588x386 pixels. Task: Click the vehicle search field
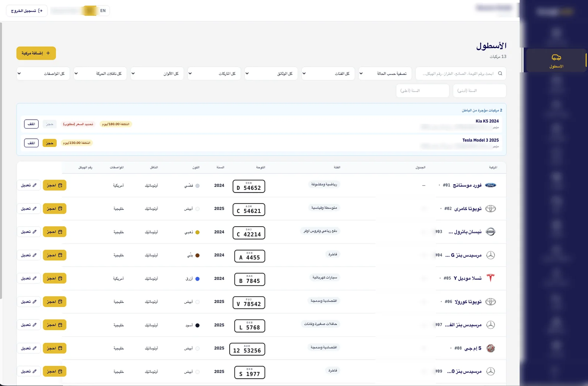click(x=461, y=73)
